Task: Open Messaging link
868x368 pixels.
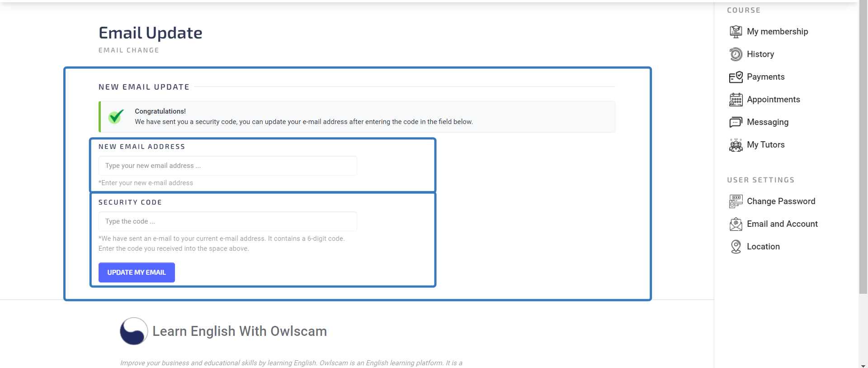Action: (767, 122)
